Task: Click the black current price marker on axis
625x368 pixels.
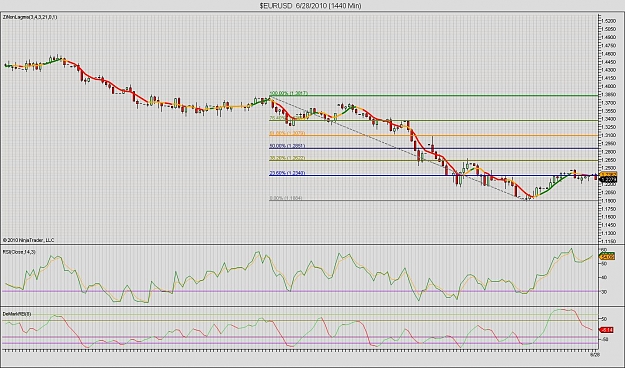Action: 609,180
